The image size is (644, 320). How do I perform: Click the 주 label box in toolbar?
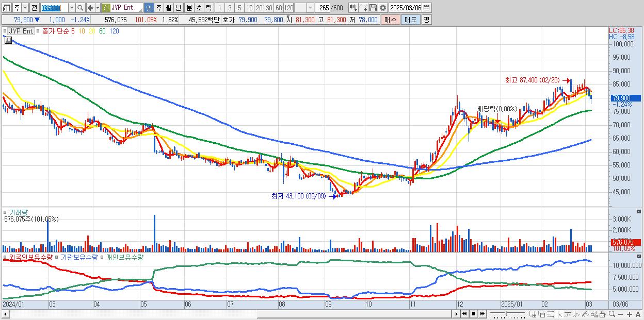pyautogui.click(x=17, y=8)
